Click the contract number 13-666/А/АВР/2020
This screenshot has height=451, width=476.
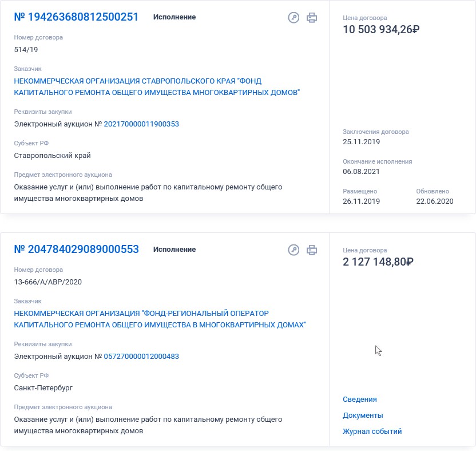click(x=47, y=282)
